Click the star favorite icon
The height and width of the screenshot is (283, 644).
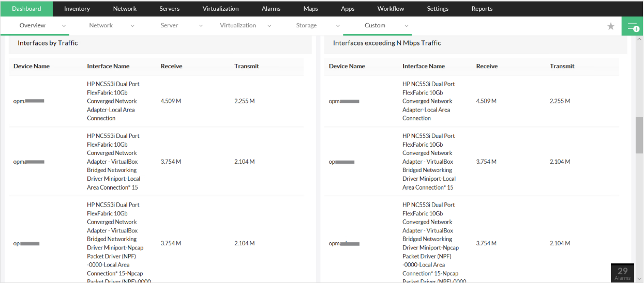[x=610, y=26]
